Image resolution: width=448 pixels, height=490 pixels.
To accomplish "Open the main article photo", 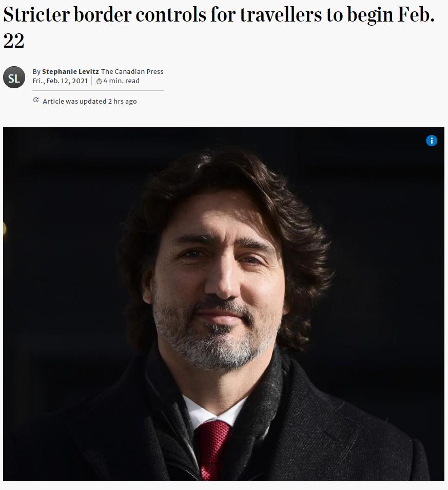I will 224,304.
